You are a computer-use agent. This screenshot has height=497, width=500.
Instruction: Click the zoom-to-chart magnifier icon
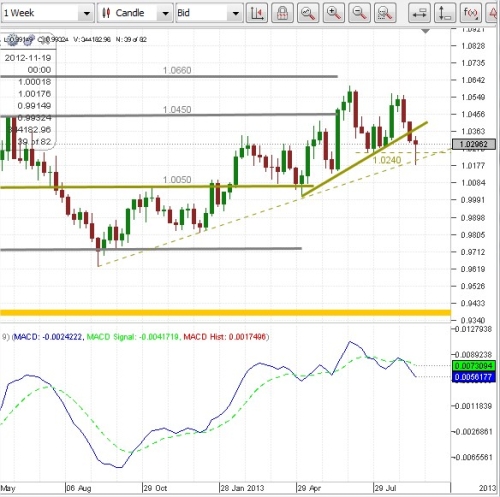[308, 13]
